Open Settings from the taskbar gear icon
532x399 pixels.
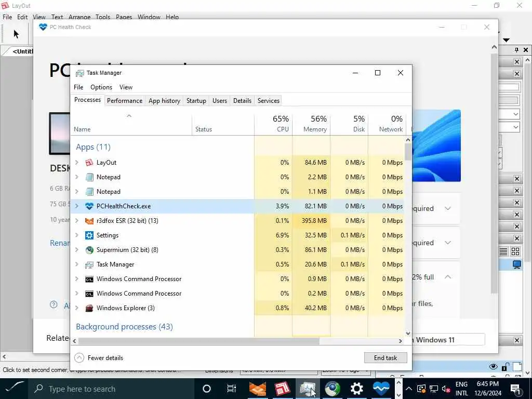(356, 389)
